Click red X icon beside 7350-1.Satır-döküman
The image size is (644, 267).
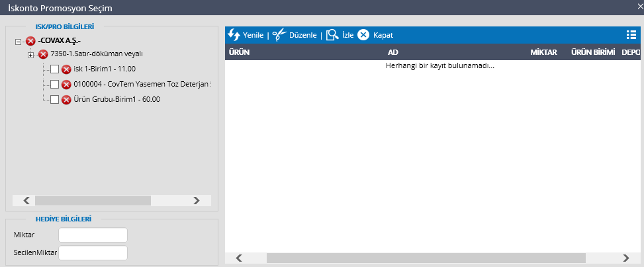click(43, 54)
